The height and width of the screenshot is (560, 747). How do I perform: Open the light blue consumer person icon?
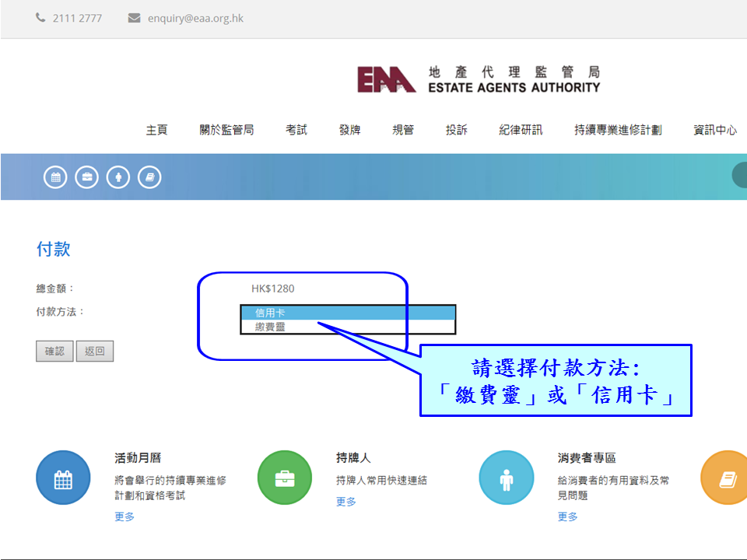(506, 478)
